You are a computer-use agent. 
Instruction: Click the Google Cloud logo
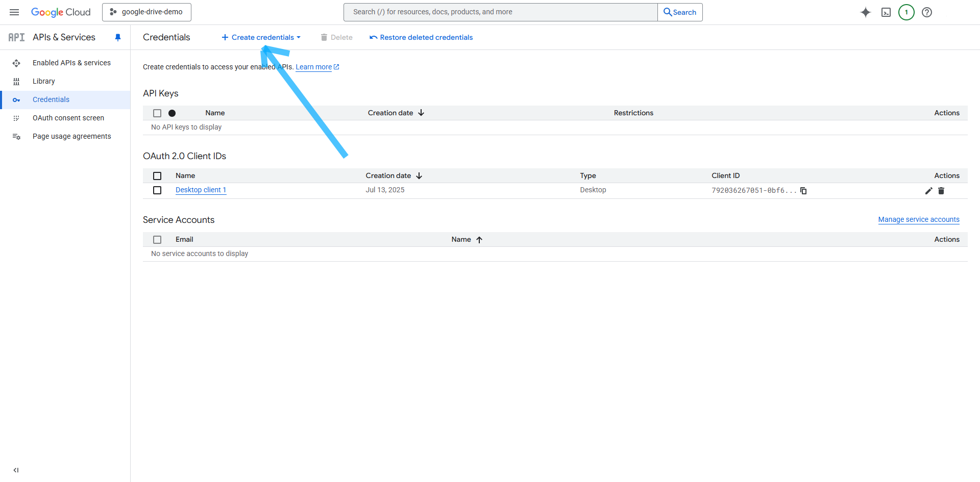click(x=61, y=12)
